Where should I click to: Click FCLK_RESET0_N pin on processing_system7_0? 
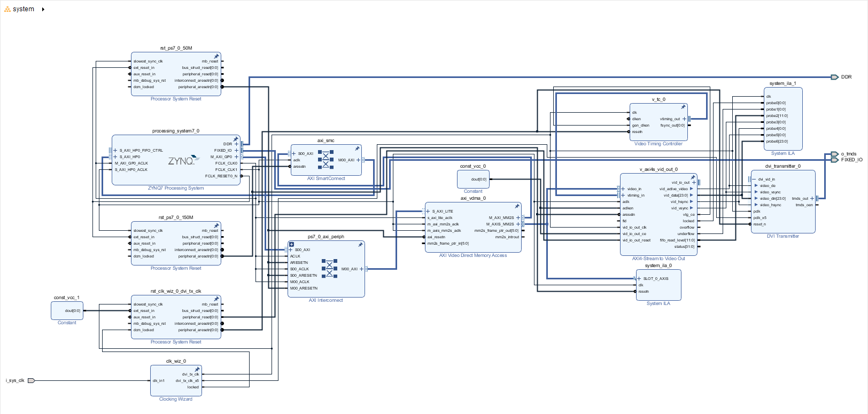[221, 176]
